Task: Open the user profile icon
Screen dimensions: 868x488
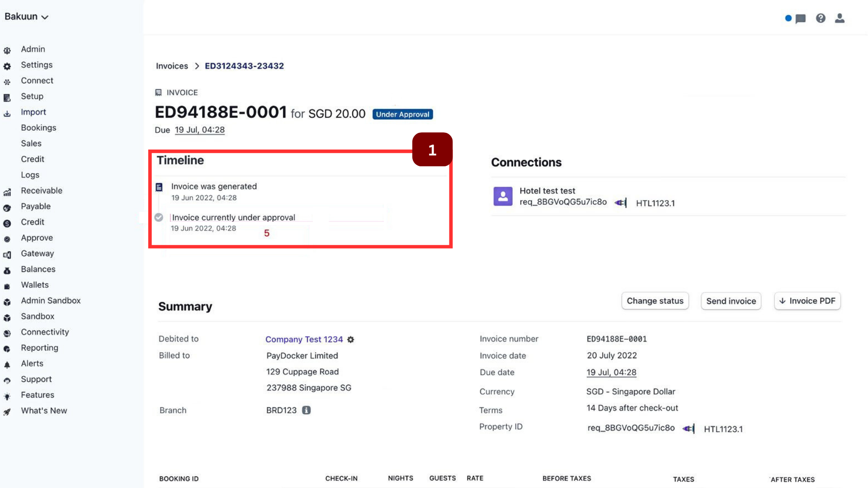Action: point(840,18)
